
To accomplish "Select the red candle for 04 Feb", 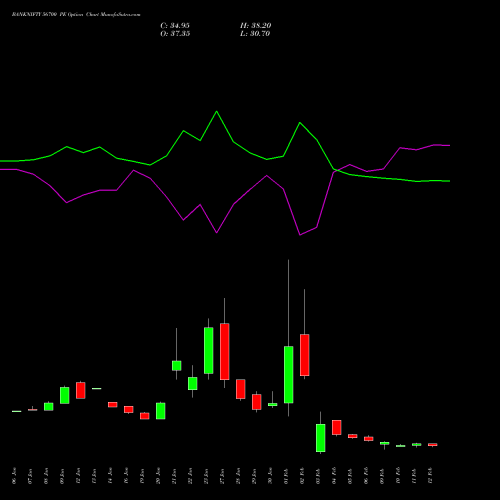I will (x=337, y=427).
